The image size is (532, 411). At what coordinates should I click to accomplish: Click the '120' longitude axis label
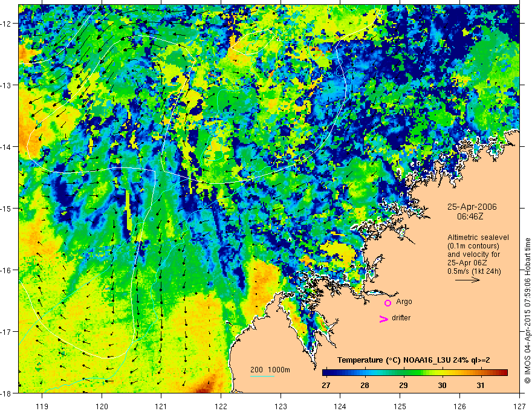point(102,406)
